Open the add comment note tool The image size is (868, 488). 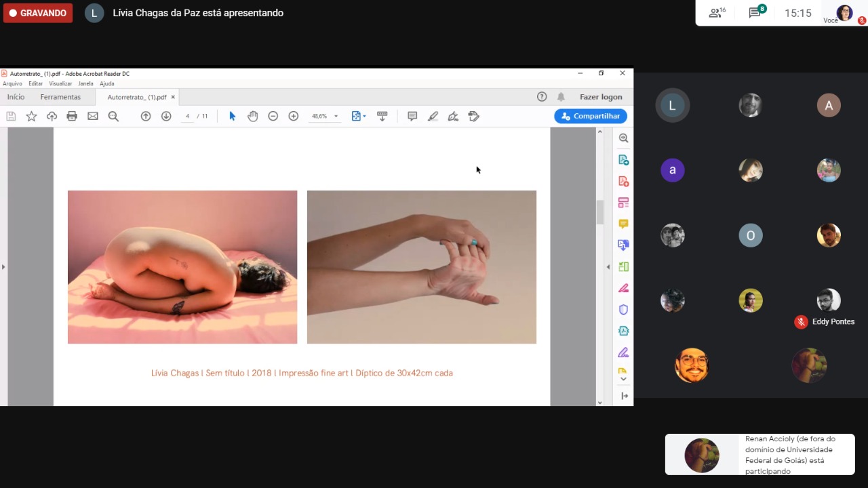(x=412, y=116)
